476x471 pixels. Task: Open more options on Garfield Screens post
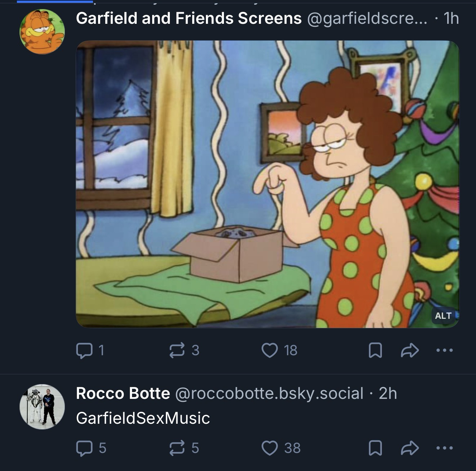[x=444, y=350]
